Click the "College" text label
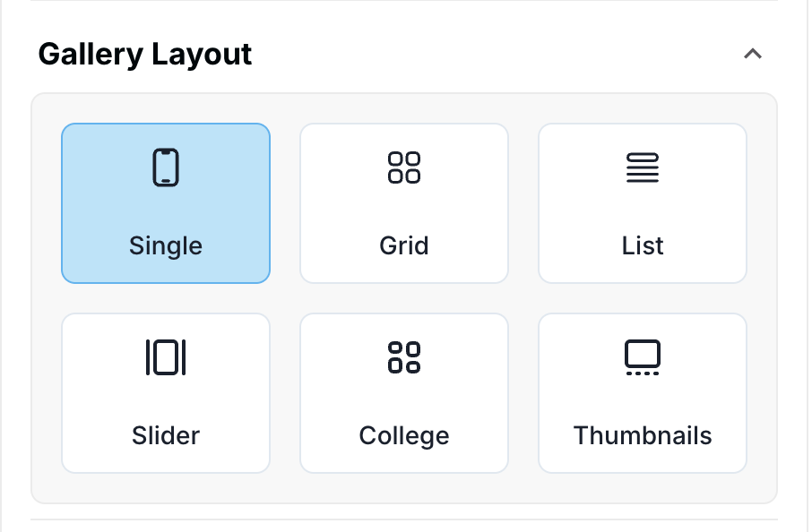The width and height of the screenshot is (812, 532). click(404, 436)
